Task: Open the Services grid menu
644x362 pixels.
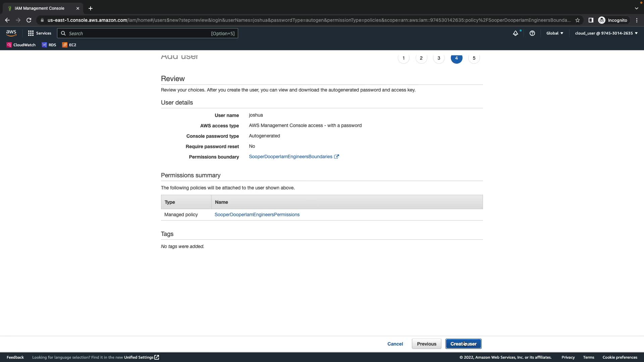Action: pos(40,33)
